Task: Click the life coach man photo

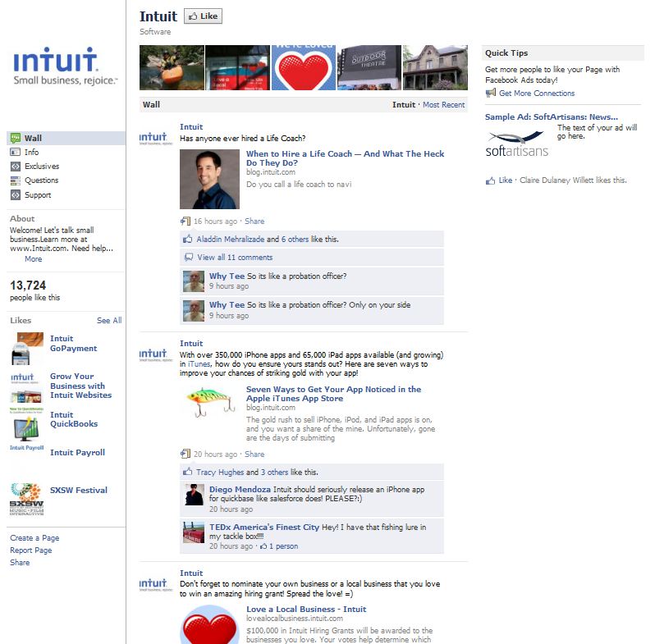Action: click(x=209, y=179)
